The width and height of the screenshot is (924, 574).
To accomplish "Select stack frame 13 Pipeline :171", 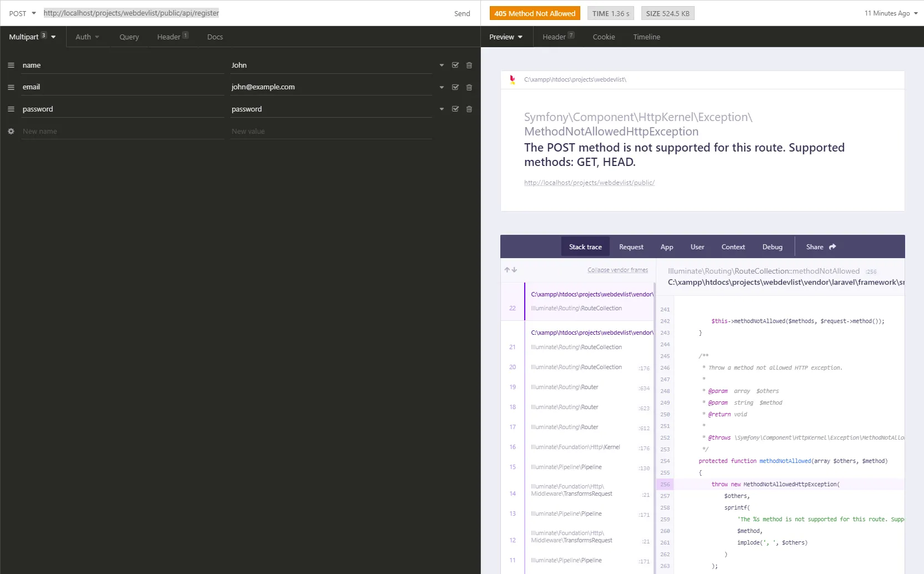I will 577,513.
